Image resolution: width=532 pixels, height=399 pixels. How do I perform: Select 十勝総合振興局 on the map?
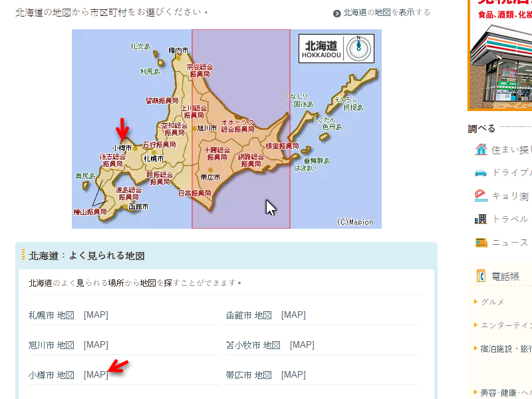pyautogui.click(x=217, y=154)
